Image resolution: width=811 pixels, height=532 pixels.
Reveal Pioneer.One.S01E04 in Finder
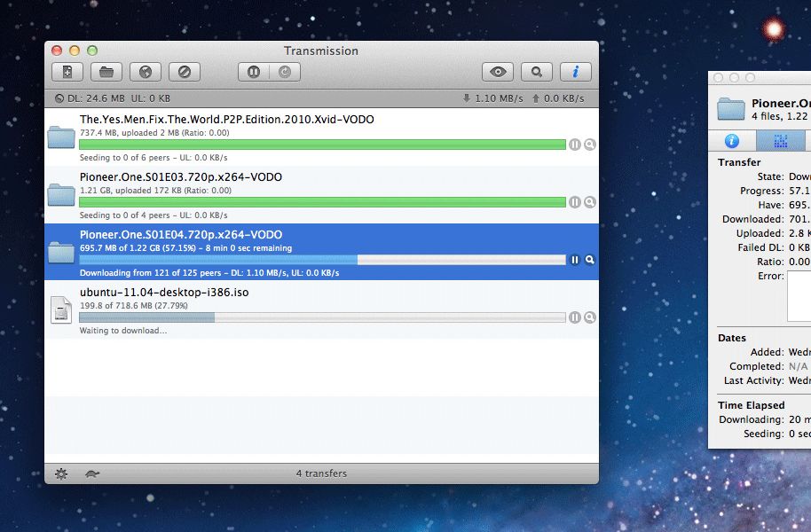590,260
